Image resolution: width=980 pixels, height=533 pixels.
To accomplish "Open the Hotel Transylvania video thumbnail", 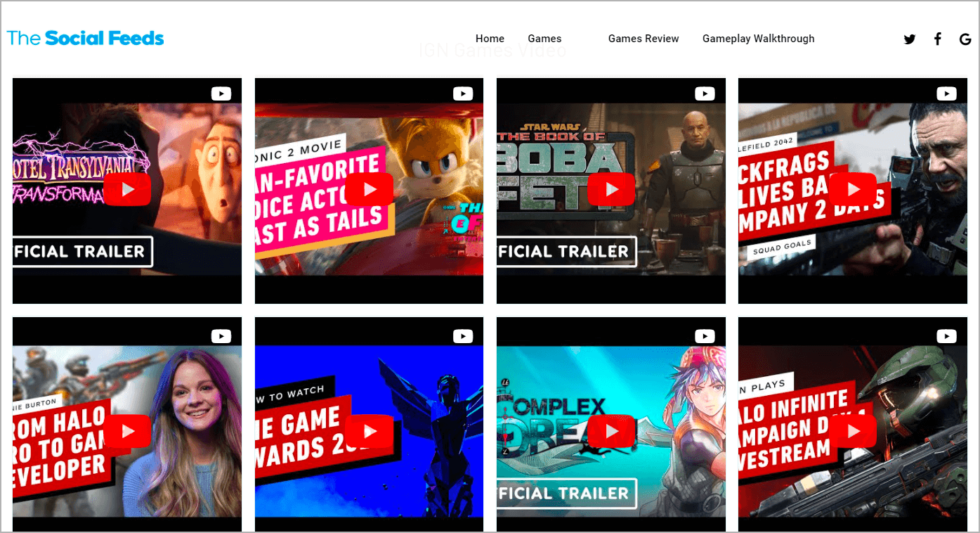I will coord(127,191).
